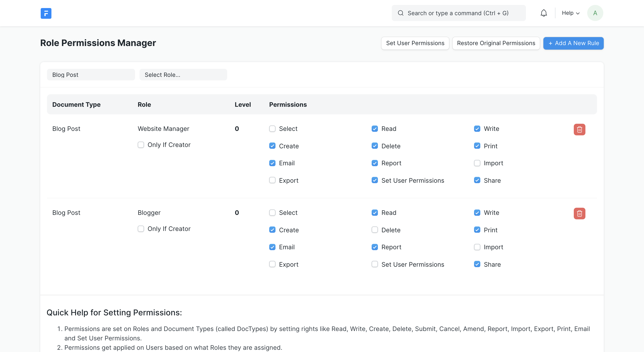
Task: Check Only If Creator for Website Manager
Action: (141, 145)
